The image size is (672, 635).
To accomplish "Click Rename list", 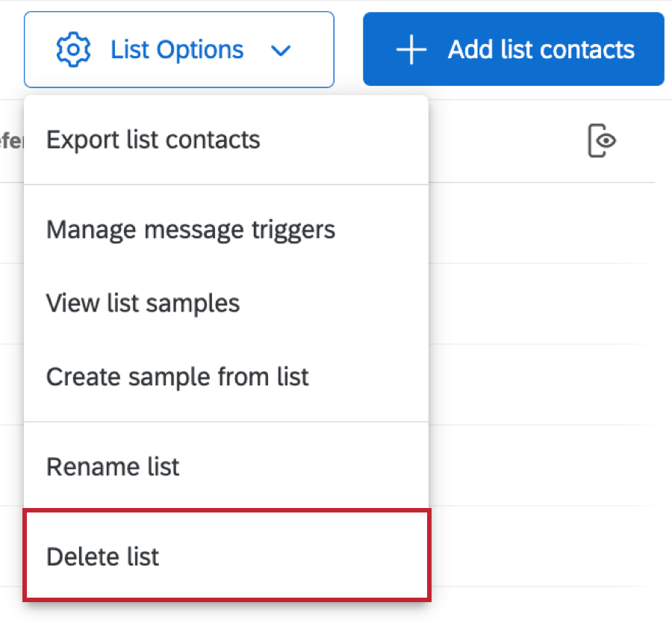I will click(x=113, y=466).
